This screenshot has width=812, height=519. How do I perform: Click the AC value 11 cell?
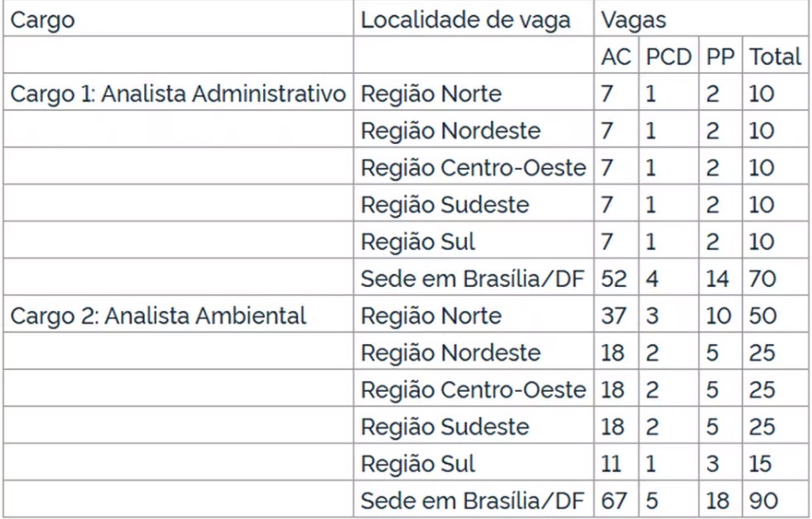tap(612, 464)
